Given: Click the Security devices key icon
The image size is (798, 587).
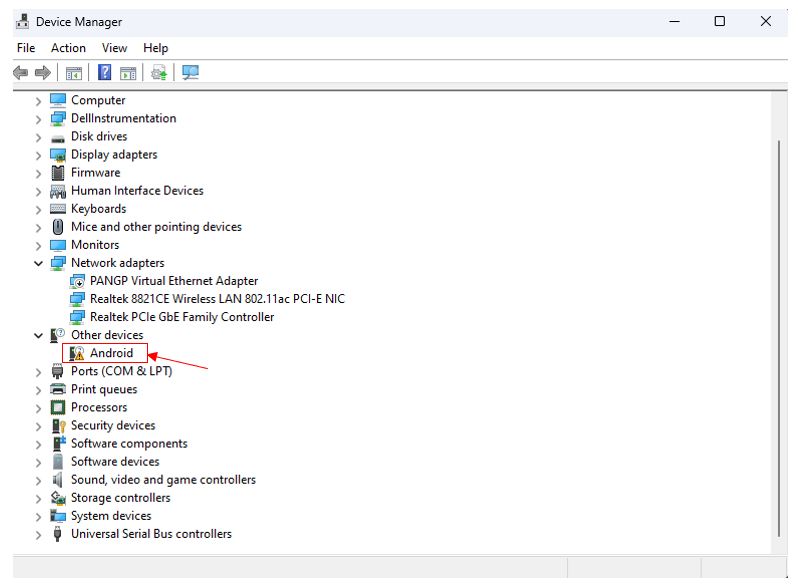Looking at the screenshot, I should point(59,426).
